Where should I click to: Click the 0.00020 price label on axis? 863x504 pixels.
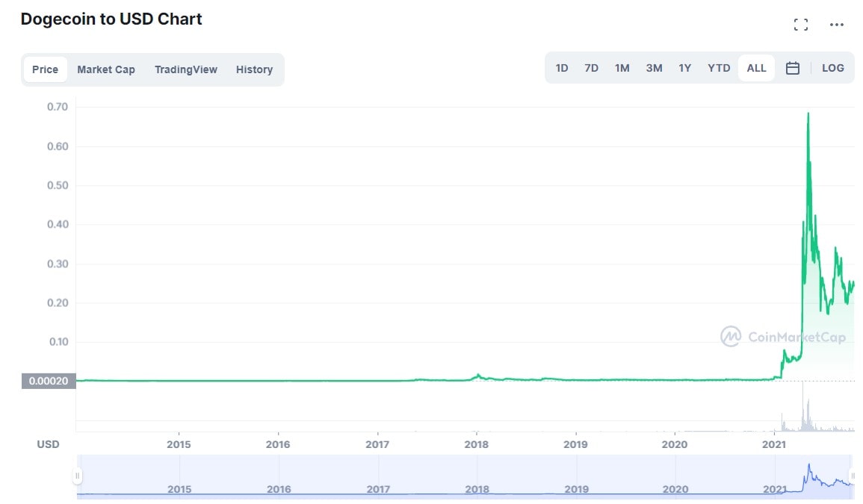(x=49, y=381)
